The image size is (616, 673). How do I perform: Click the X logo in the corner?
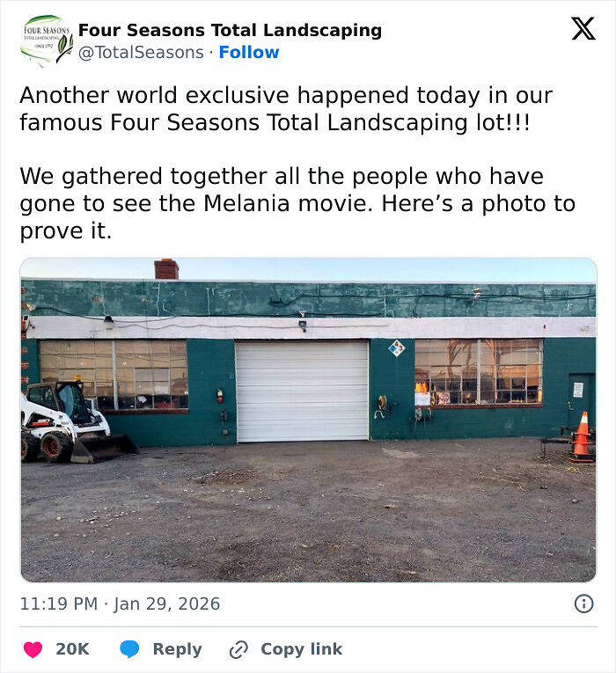click(x=583, y=29)
